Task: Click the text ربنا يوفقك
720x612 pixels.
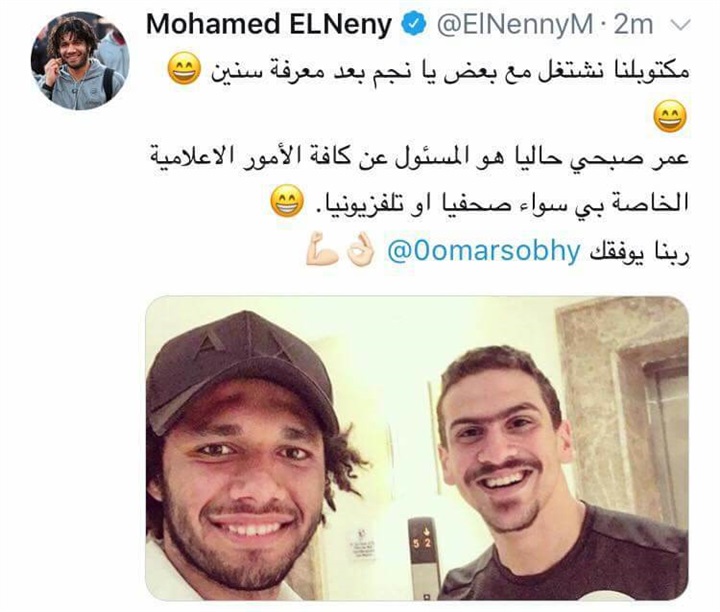Action: (639, 252)
